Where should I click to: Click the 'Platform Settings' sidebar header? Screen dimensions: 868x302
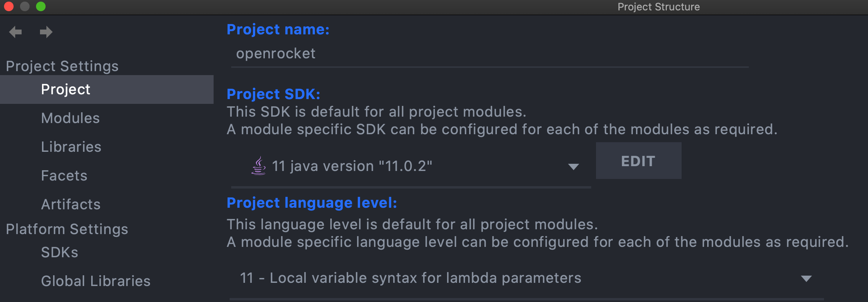point(67,229)
